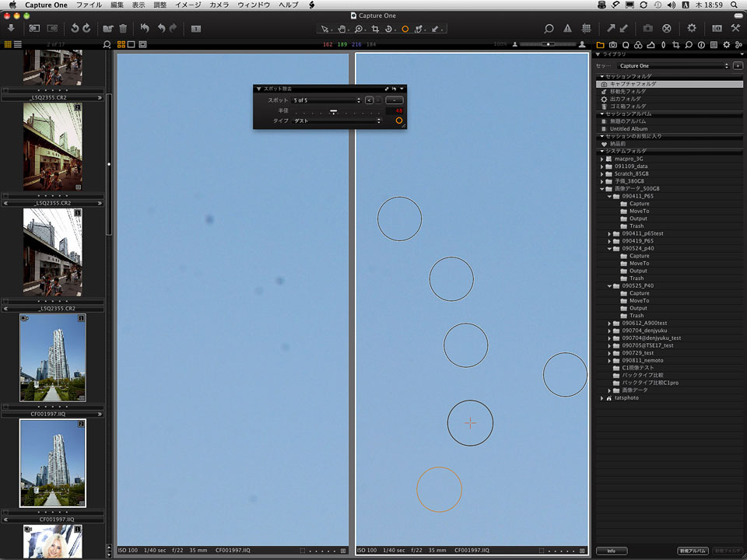
Task: Click the Info button
Action: click(x=611, y=551)
